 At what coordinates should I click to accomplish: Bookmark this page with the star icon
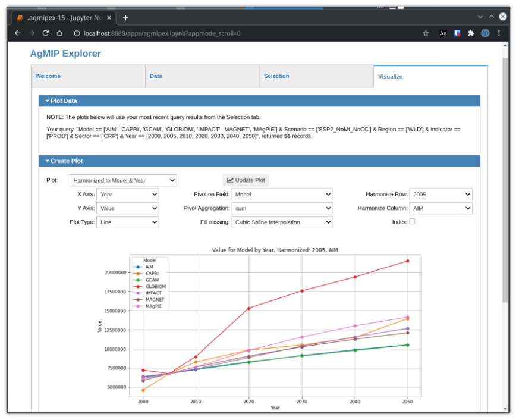coord(426,33)
